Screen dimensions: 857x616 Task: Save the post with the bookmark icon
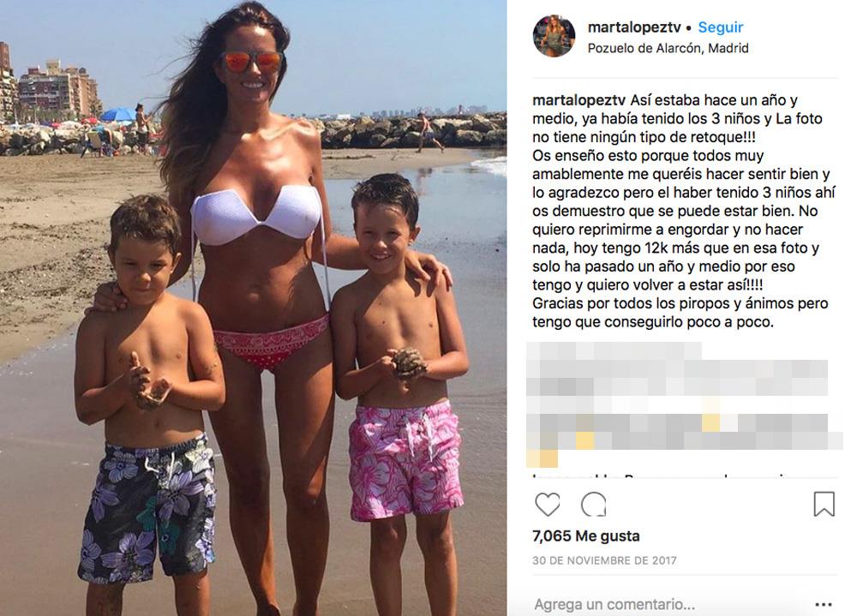824,504
